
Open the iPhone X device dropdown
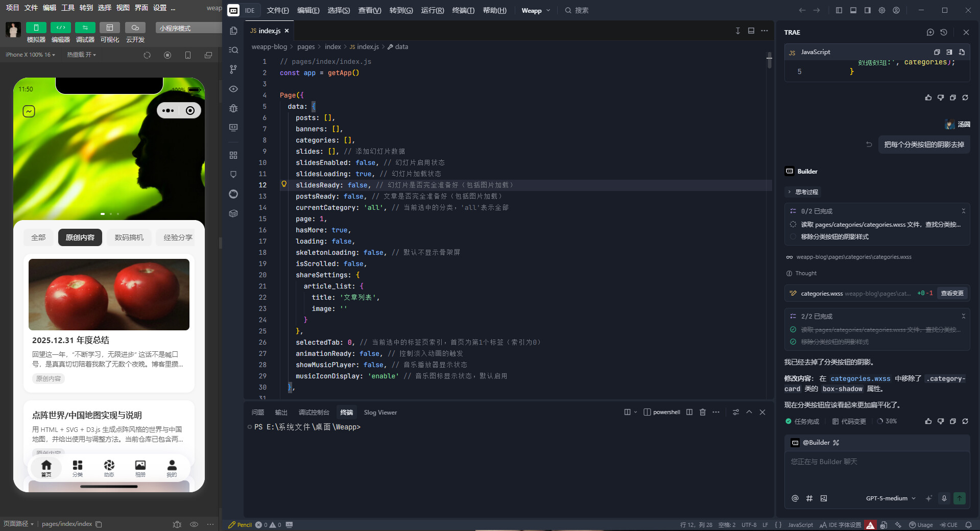30,55
